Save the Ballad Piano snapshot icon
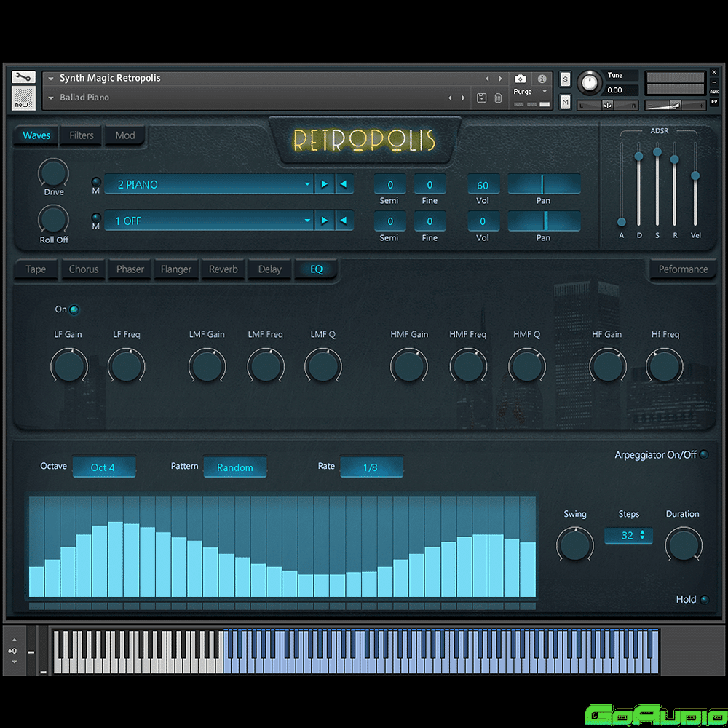The image size is (728, 728). pos(481,98)
